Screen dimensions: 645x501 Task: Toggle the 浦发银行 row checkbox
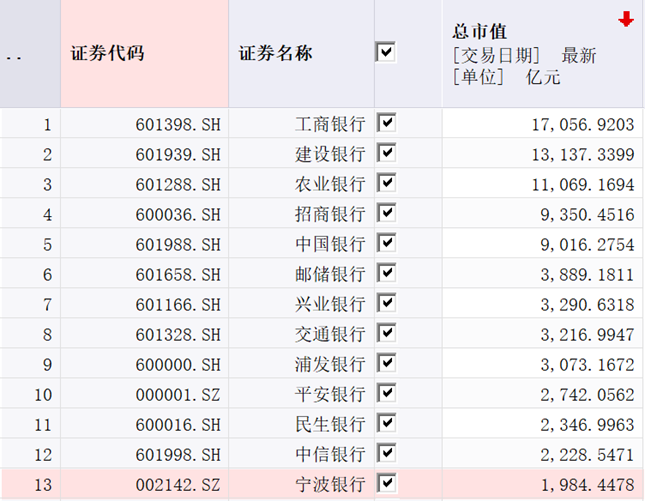point(386,363)
